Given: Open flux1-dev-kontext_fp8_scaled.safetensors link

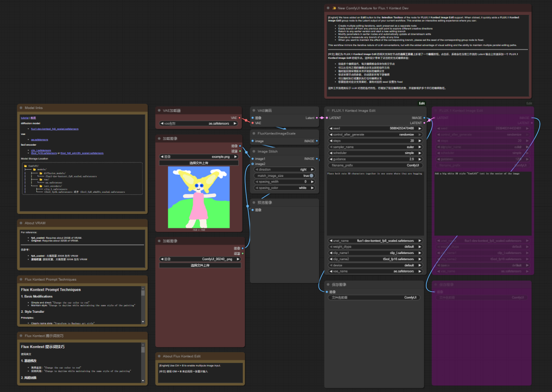Looking at the screenshot, I should point(55,129).
